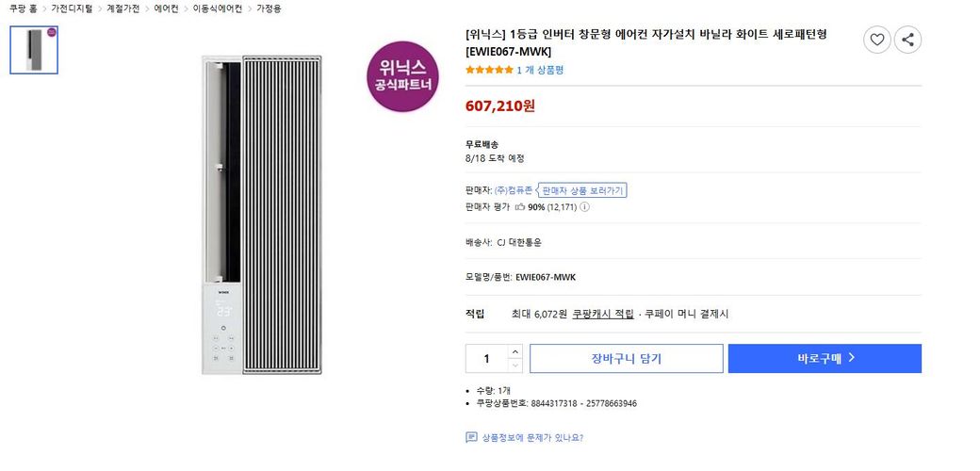Increase quantity with the up arrow

coord(514,351)
